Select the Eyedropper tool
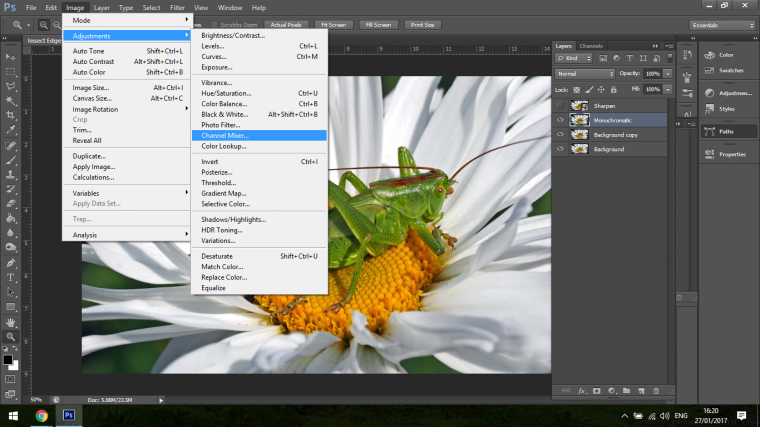Screen dimensions: 760x427 click(x=10, y=130)
